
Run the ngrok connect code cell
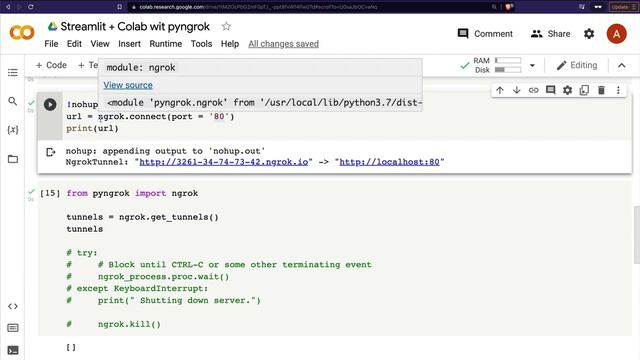[x=50, y=104]
